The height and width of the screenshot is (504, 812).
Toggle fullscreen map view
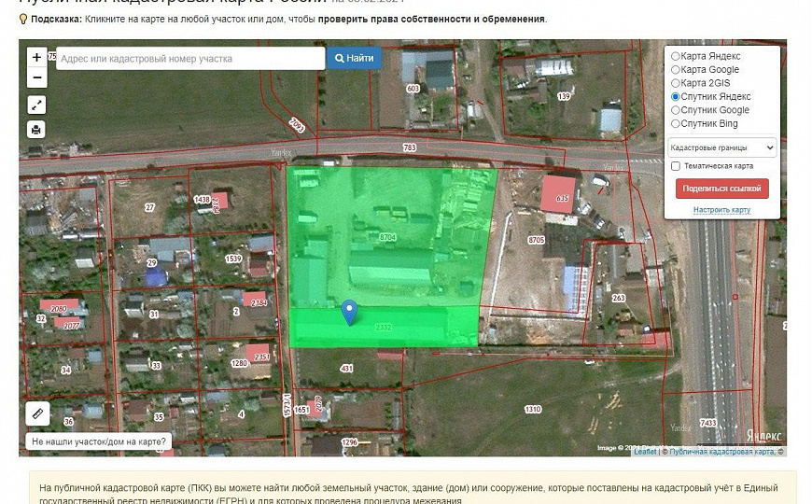pyautogui.click(x=36, y=105)
